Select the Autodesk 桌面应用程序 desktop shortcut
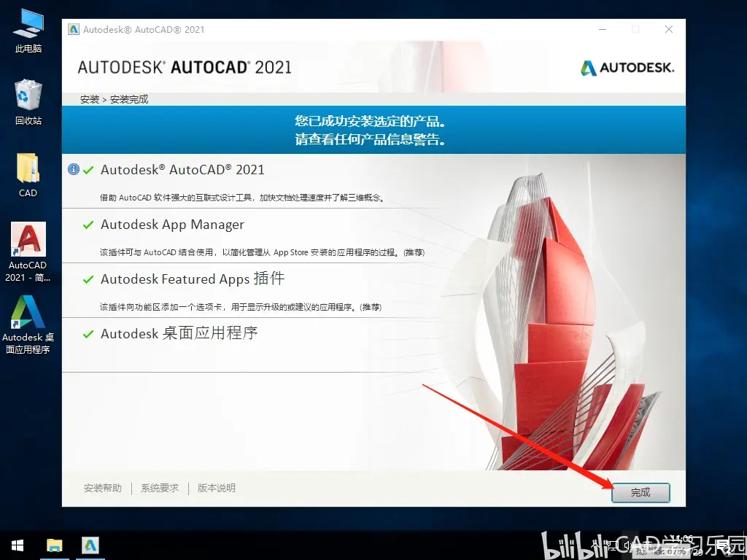The width and height of the screenshot is (747, 560). [28, 324]
